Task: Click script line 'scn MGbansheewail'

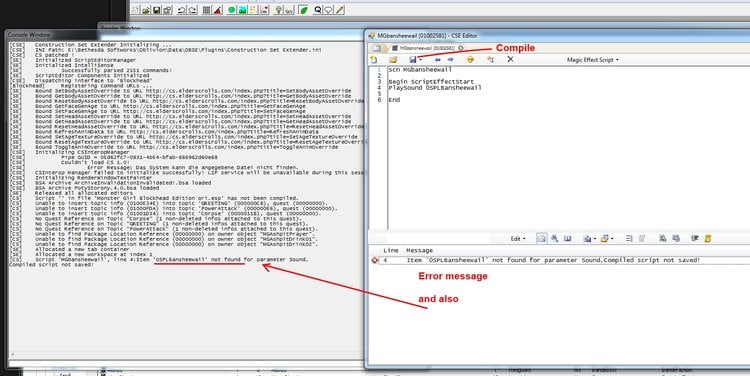Action: click(420, 70)
